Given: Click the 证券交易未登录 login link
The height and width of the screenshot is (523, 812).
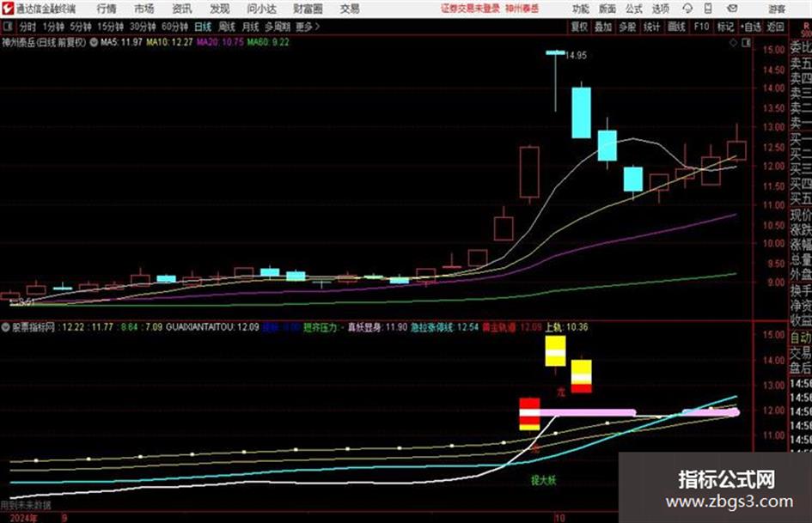Looking at the screenshot, I should pos(470,9).
